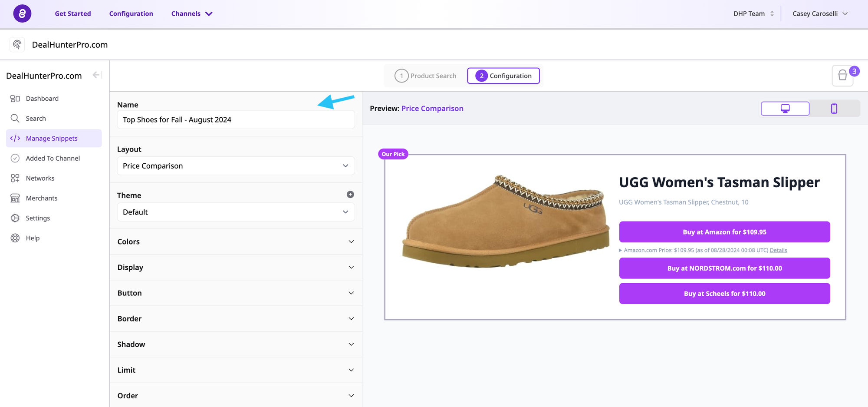Viewport: 868px width, 407px height.
Task: Expand the Border section
Action: tap(236, 318)
